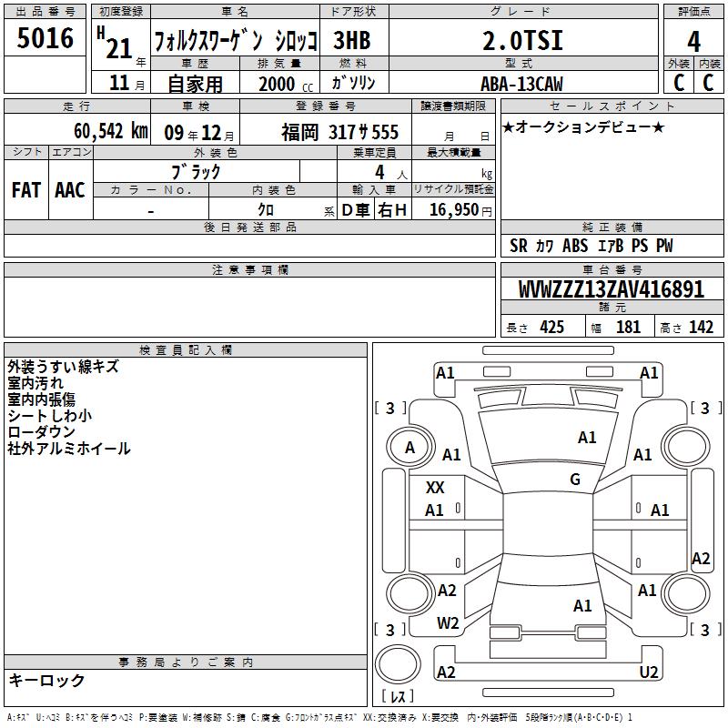
Task: Select the exterior grade C under 外装
Action: click(x=679, y=82)
